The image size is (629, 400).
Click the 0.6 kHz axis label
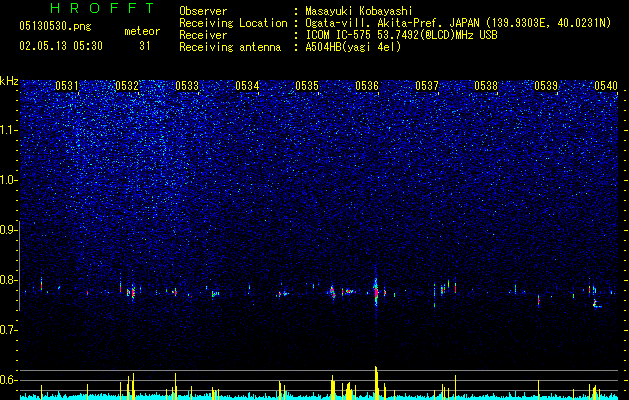coord(9,380)
